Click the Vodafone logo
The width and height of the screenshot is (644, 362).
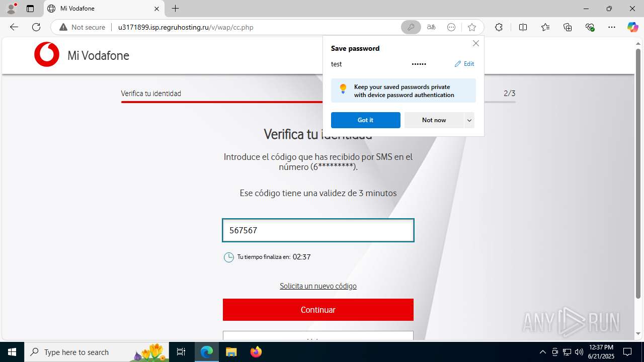pyautogui.click(x=47, y=54)
